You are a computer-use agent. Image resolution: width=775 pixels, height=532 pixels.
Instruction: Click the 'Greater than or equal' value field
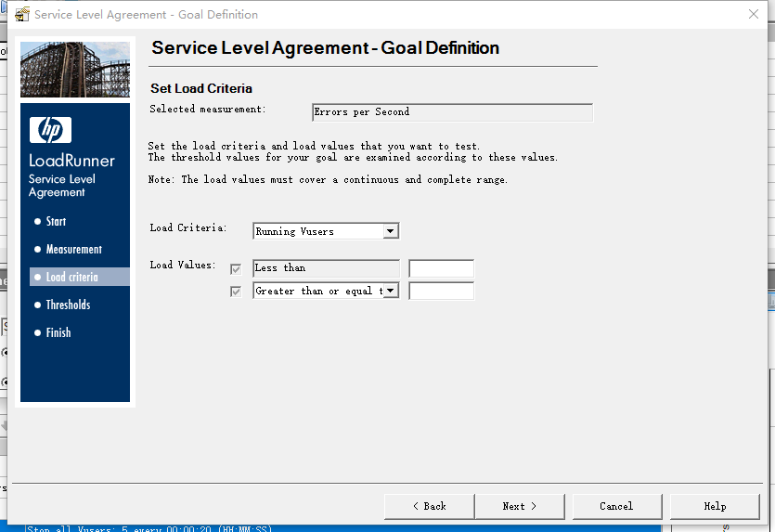pyautogui.click(x=442, y=291)
